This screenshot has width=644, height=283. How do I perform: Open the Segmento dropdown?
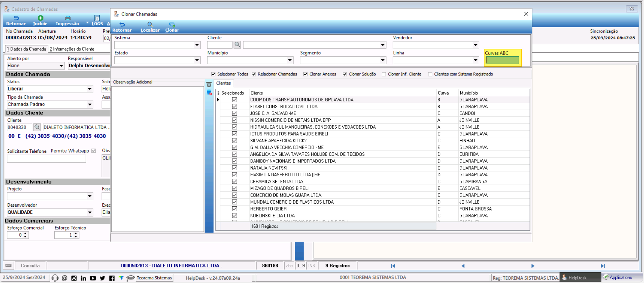[x=382, y=60]
